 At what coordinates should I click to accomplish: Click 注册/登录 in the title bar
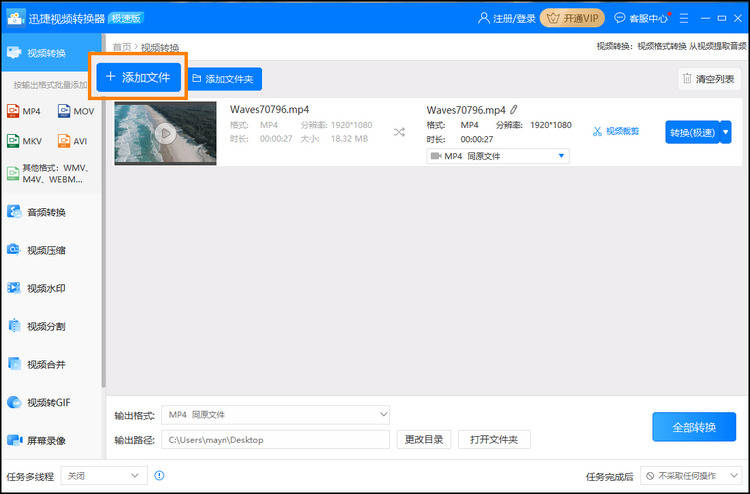(507, 18)
